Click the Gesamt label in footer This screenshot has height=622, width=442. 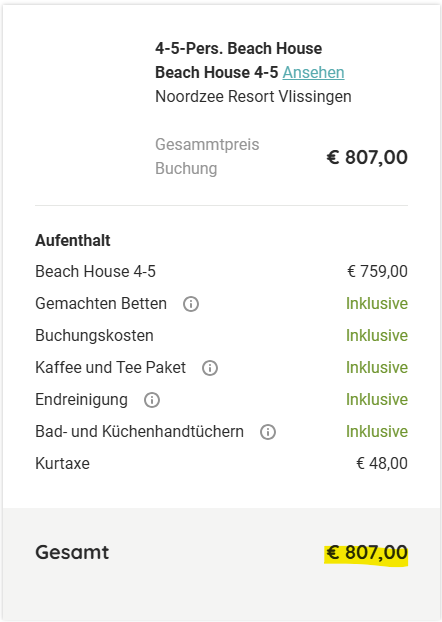(x=72, y=552)
